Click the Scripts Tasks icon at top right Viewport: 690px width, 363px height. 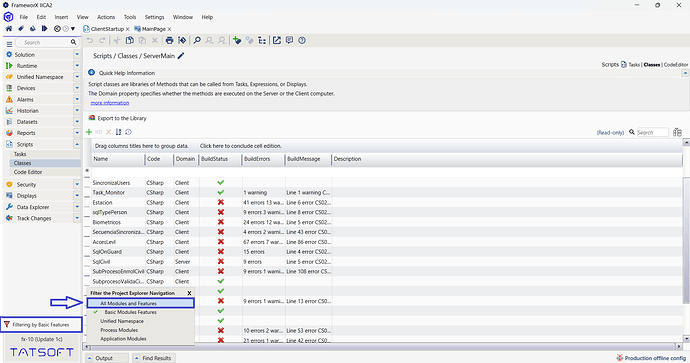tap(624, 64)
